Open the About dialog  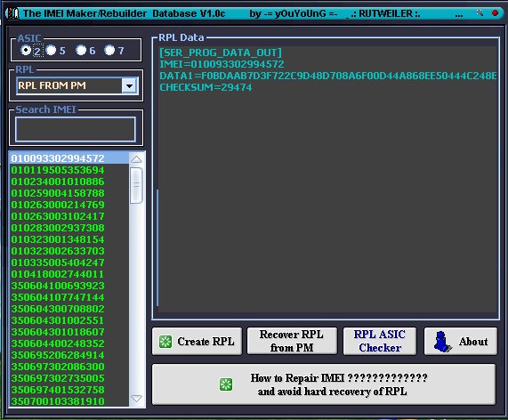point(460,342)
